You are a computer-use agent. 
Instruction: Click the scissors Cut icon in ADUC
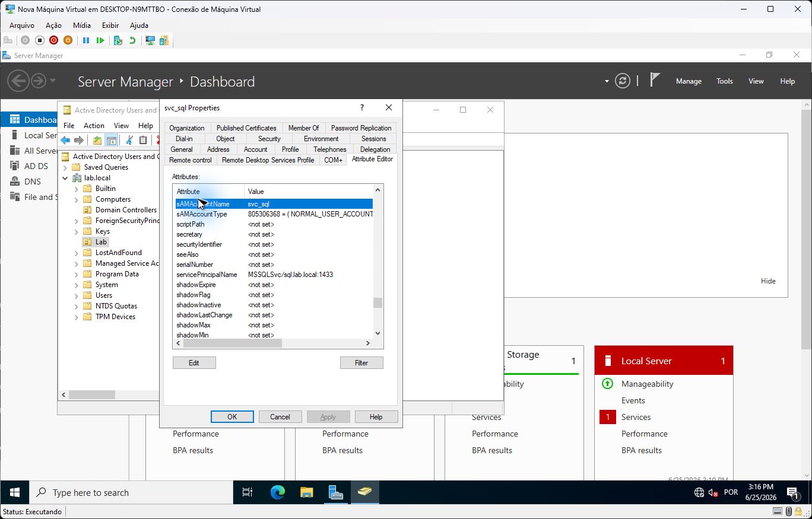(129, 140)
